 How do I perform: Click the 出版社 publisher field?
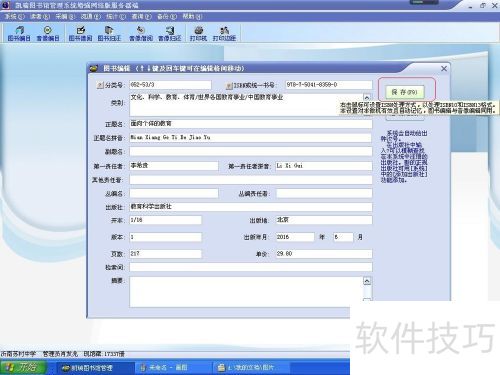tap(251, 207)
